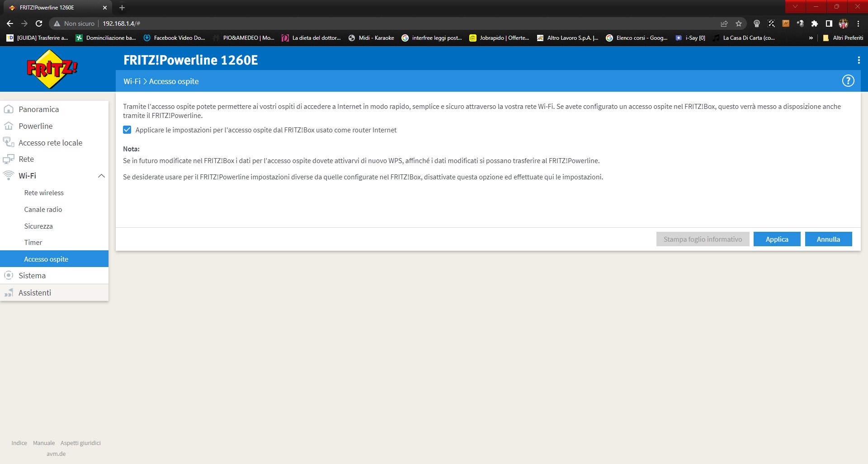Click the Wi-Fi signal icon
Screen dimensions: 868x464
(9, 175)
